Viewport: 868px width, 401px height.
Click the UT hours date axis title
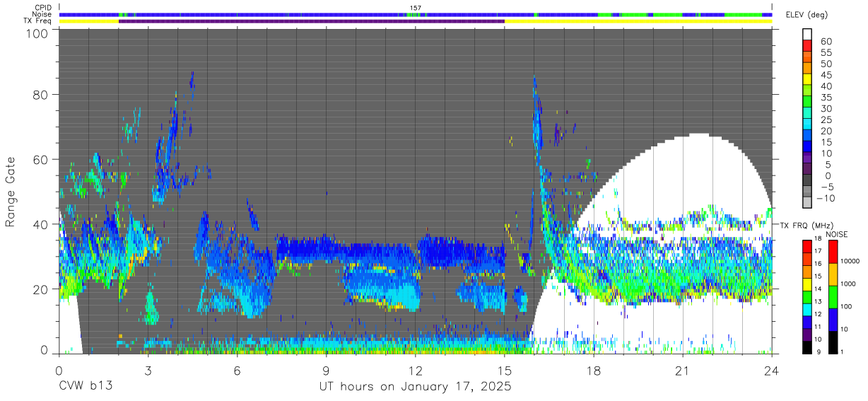[x=416, y=387]
